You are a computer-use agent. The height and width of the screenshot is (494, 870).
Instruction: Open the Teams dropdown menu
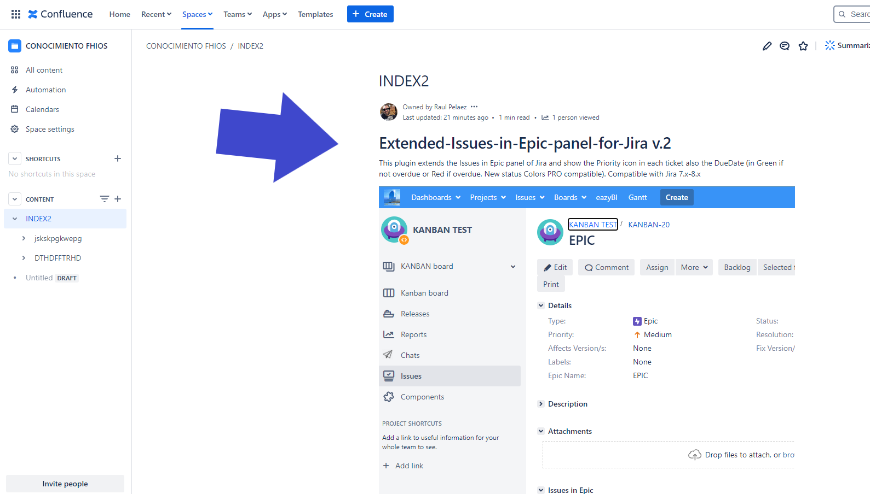237,14
